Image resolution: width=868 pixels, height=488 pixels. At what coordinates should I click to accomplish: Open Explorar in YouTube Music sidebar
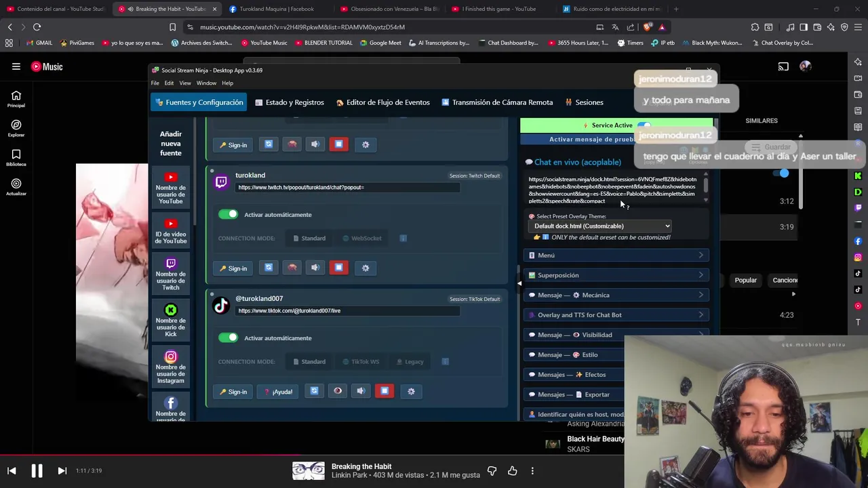[x=16, y=128]
